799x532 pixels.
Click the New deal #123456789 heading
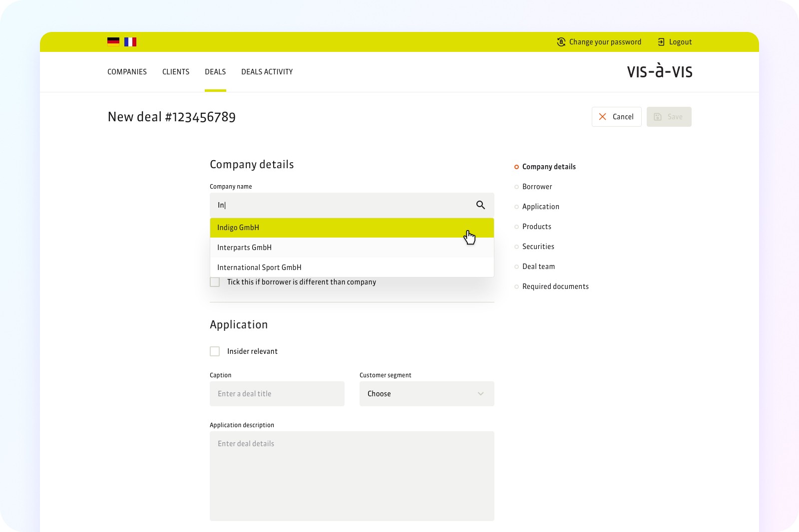coord(172,117)
